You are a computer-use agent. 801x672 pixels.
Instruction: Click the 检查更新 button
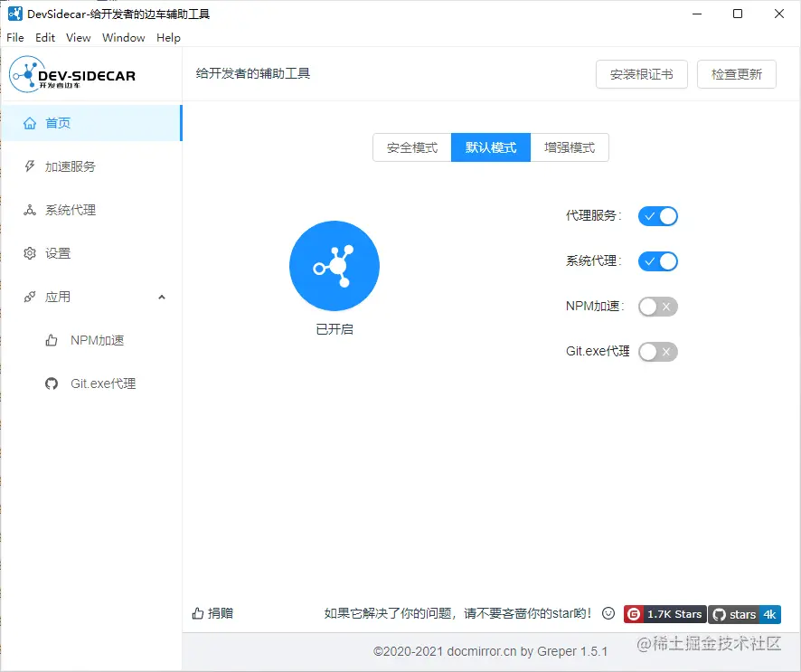click(x=737, y=74)
